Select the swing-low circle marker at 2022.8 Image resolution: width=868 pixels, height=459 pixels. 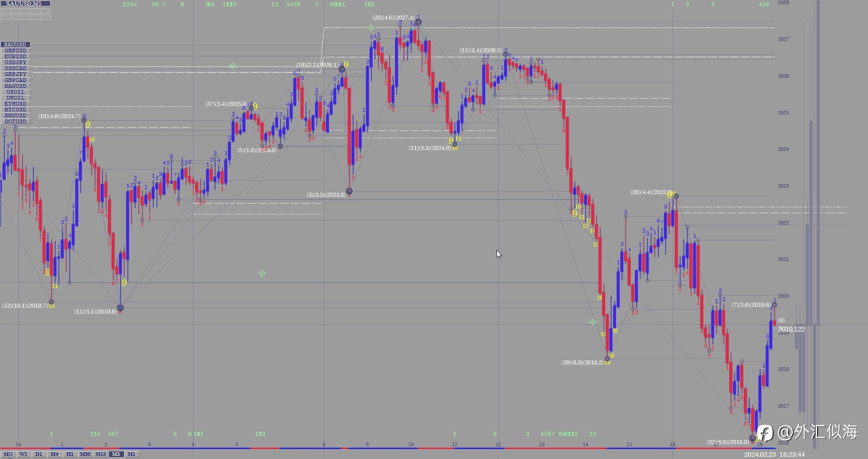tap(349, 191)
